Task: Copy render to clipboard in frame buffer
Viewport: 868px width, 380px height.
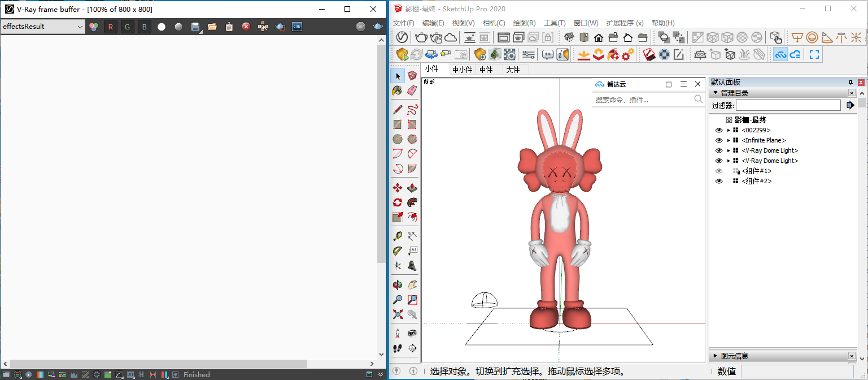Action: click(x=229, y=27)
